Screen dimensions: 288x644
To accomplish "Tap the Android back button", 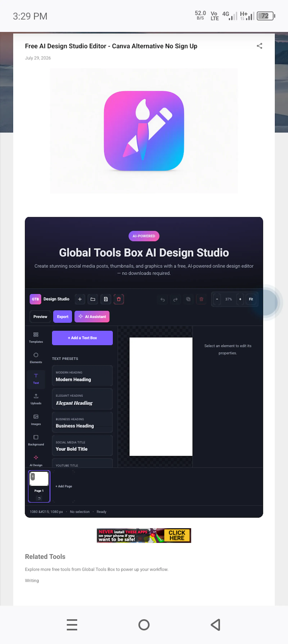I will pyautogui.click(x=216, y=625).
